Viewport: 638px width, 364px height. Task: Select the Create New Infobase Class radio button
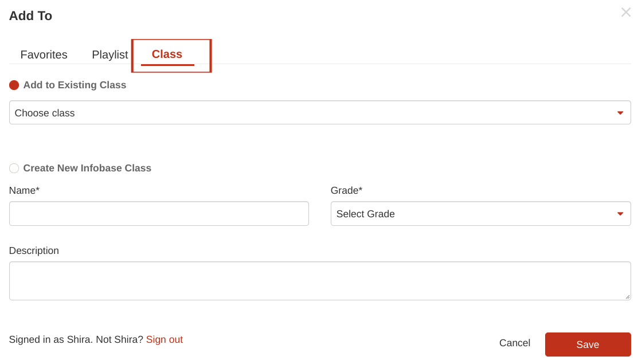[14, 168]
